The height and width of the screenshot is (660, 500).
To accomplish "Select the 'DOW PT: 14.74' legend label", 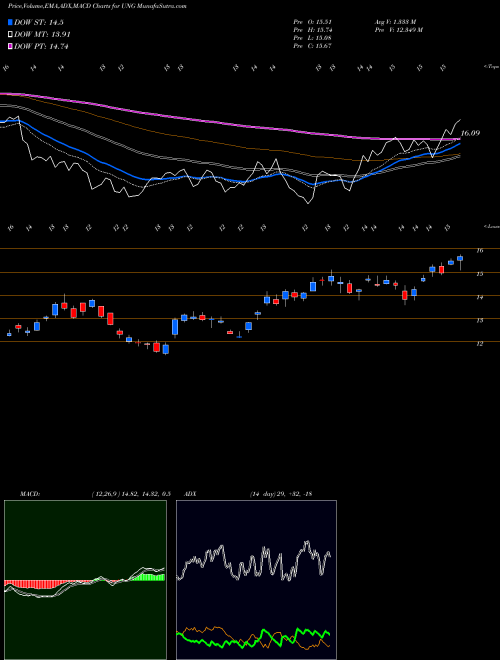I will pos(41,46).
